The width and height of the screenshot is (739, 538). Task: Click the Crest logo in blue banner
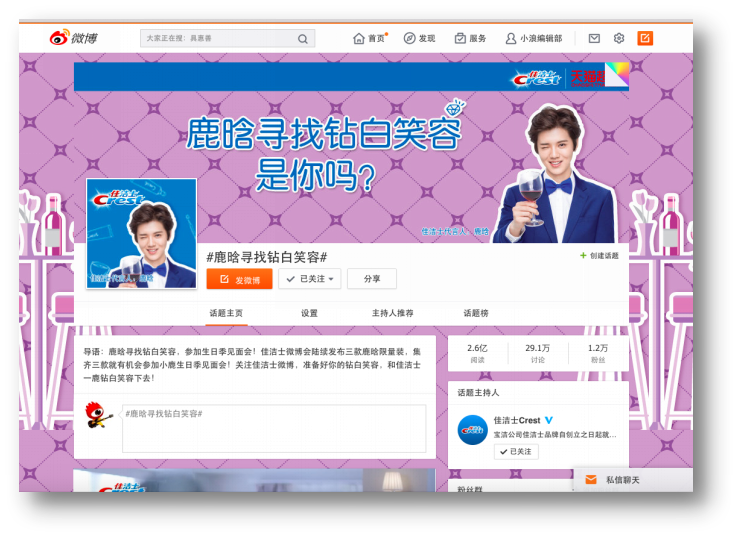(538, 78)
